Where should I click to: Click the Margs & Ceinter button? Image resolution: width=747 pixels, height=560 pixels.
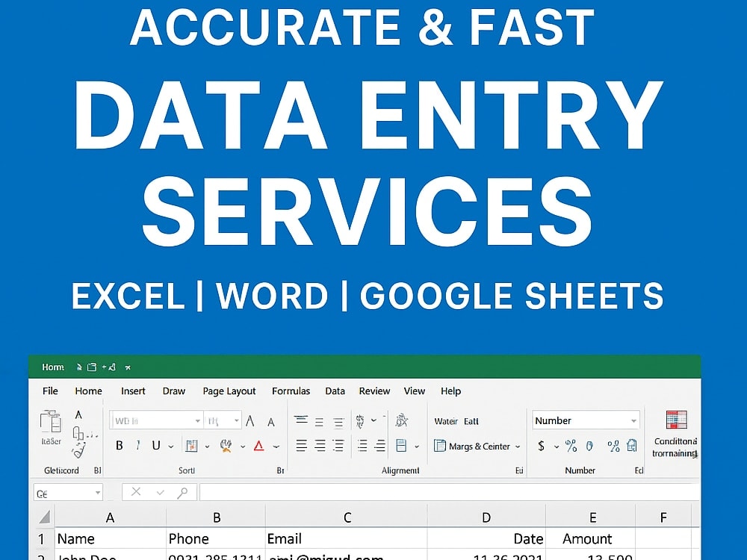point(472,447)
